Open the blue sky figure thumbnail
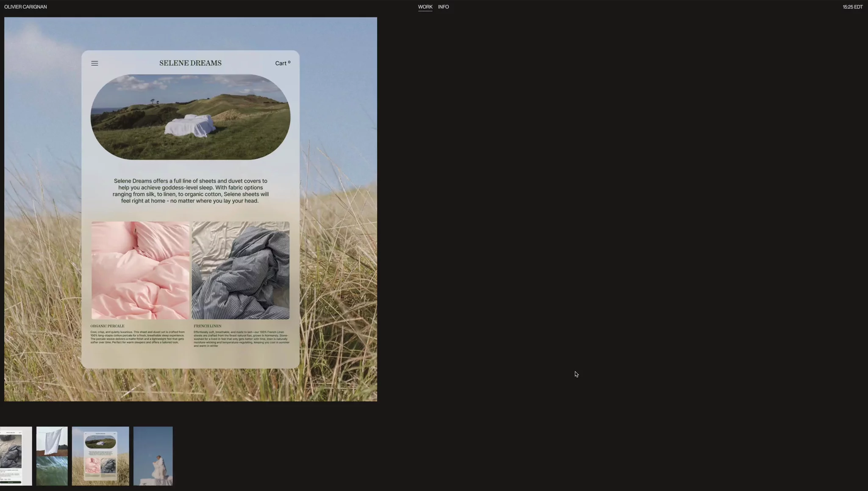 point(153,456)
